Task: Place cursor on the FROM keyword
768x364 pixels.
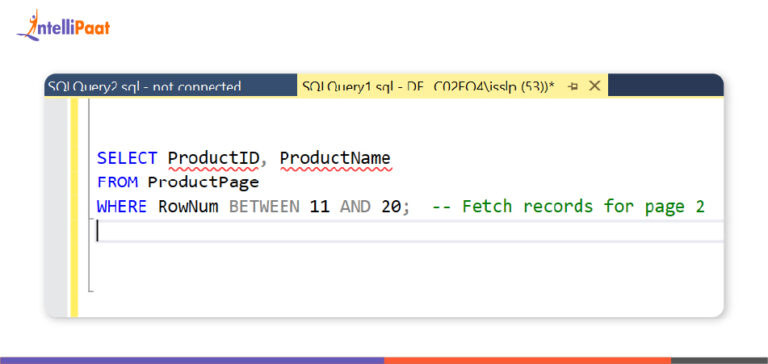Action: [118, 182]
